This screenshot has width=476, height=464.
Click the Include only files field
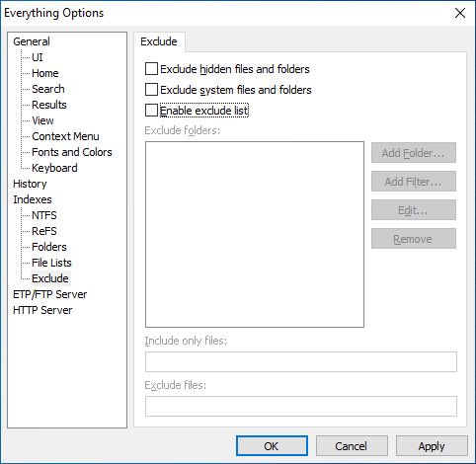click(x=301, y=361)
